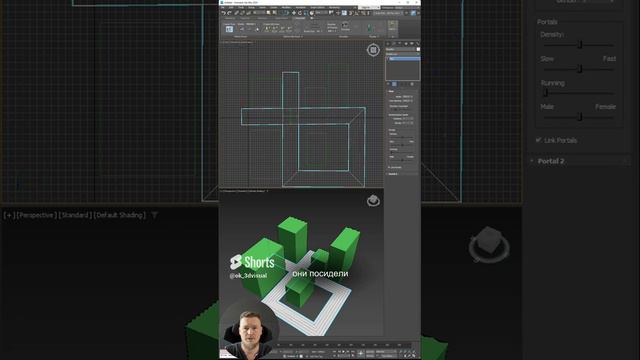This screenshot has height=360, width=640.
Task: Toggle the Snaps button in toolbar
Action: pyautogui.click(x=350, y=13)
